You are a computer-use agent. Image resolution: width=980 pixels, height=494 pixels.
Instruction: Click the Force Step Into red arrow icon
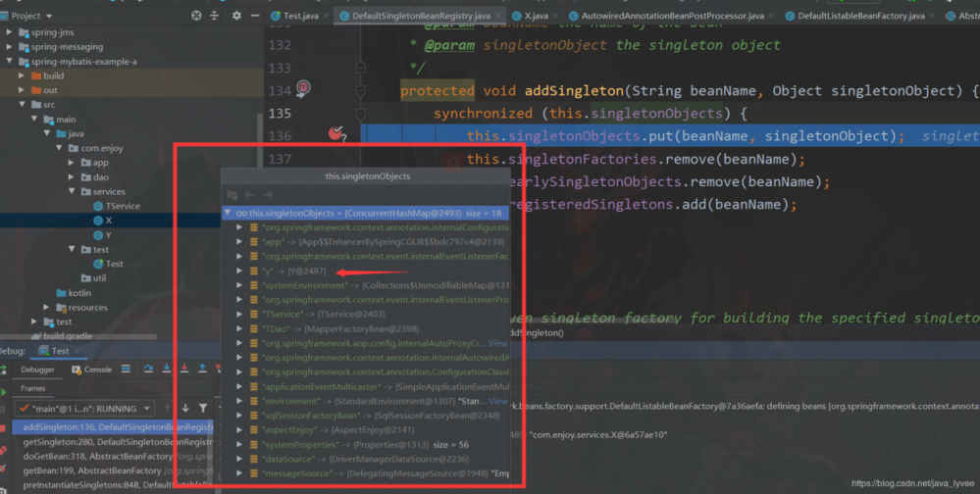click(x=184, y=369)
